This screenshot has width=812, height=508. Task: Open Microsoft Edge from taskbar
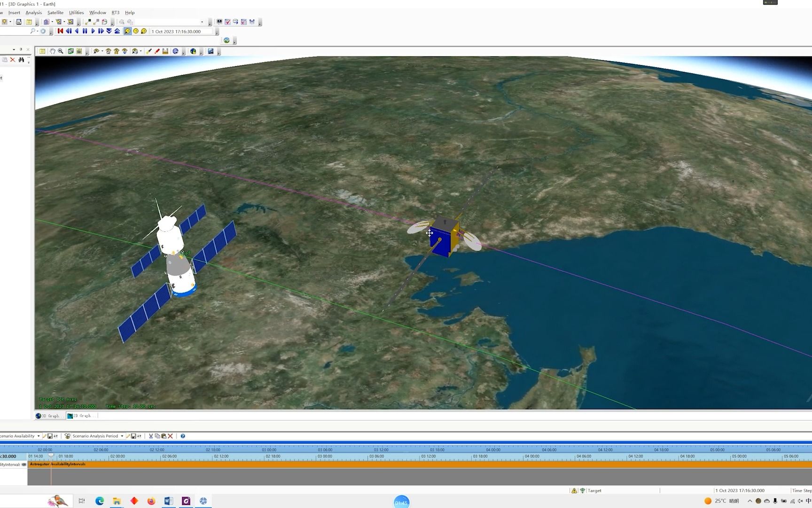100,501
